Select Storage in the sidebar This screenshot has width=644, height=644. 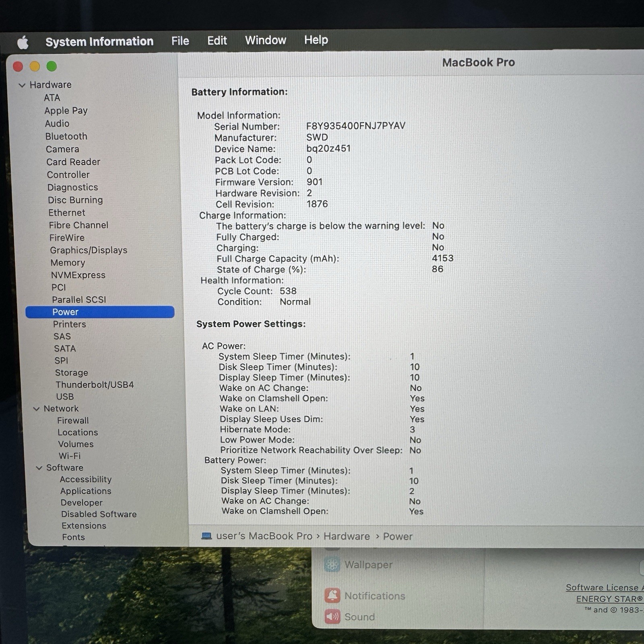coord(72,373)
